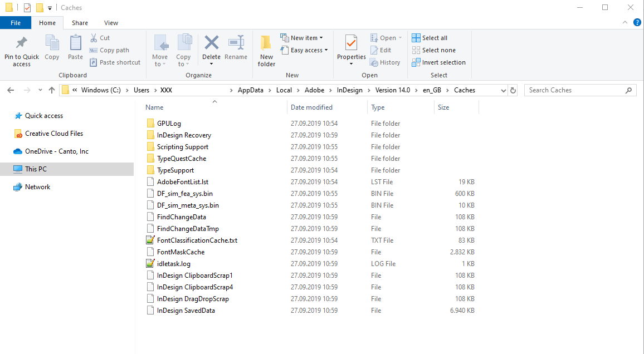
Task: Click the Properties checkmark icon
Action: 351,43
